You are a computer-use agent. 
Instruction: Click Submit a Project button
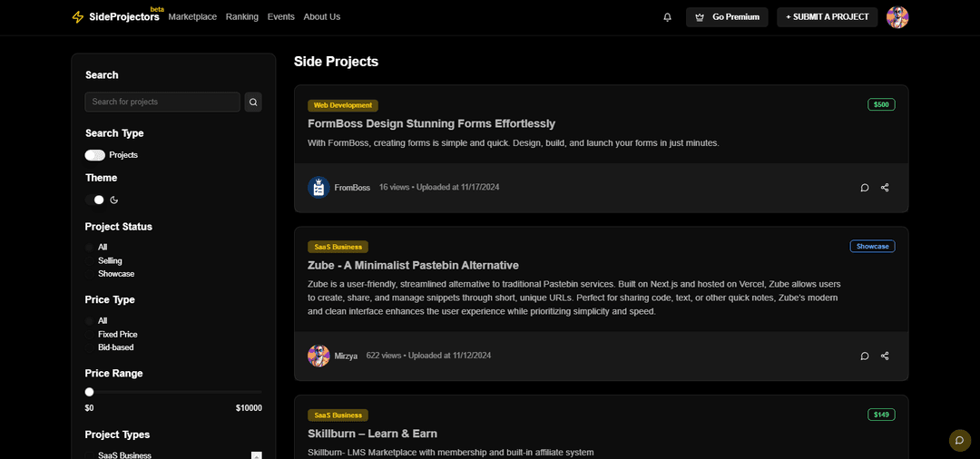pyautogui.click(x=827, y=17)
